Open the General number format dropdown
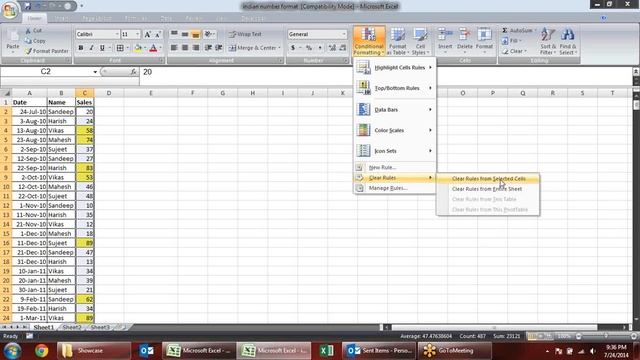The width and height of the screenshot is (640, 360). pos(344,34)
